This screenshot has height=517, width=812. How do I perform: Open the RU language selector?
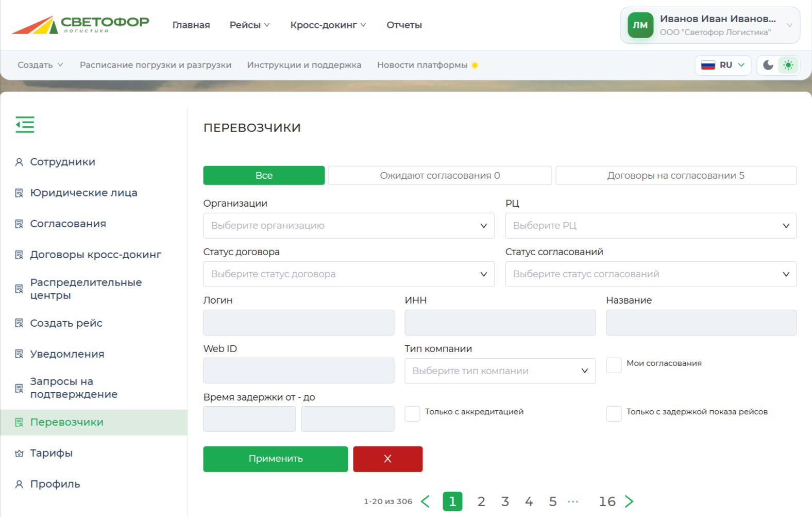(723, 65)
